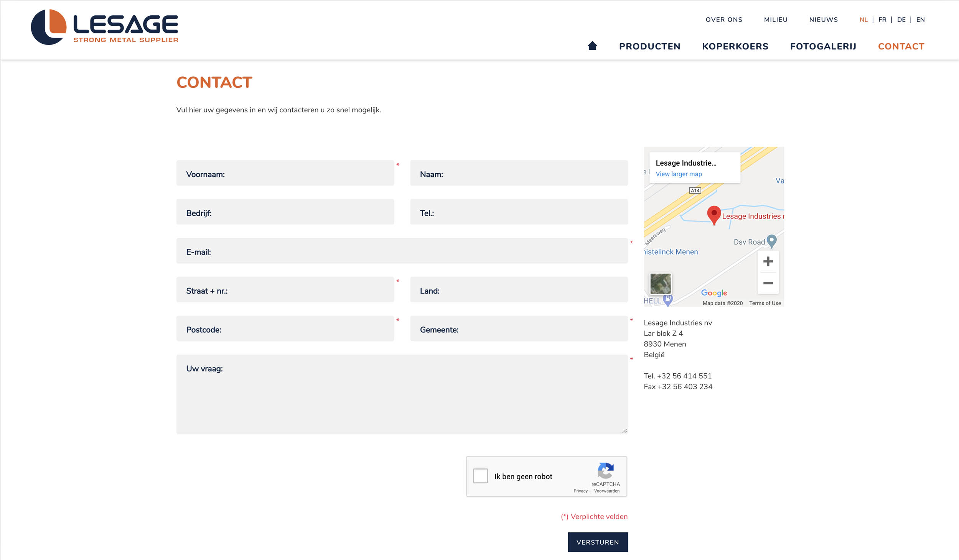Open the Producten menu

[x=649, y=46]
